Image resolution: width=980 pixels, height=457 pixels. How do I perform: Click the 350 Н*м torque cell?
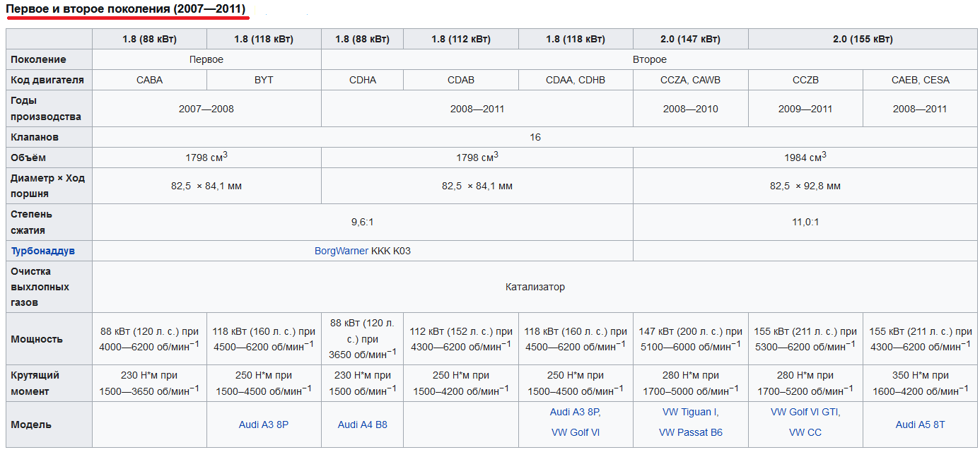(921, 384)
